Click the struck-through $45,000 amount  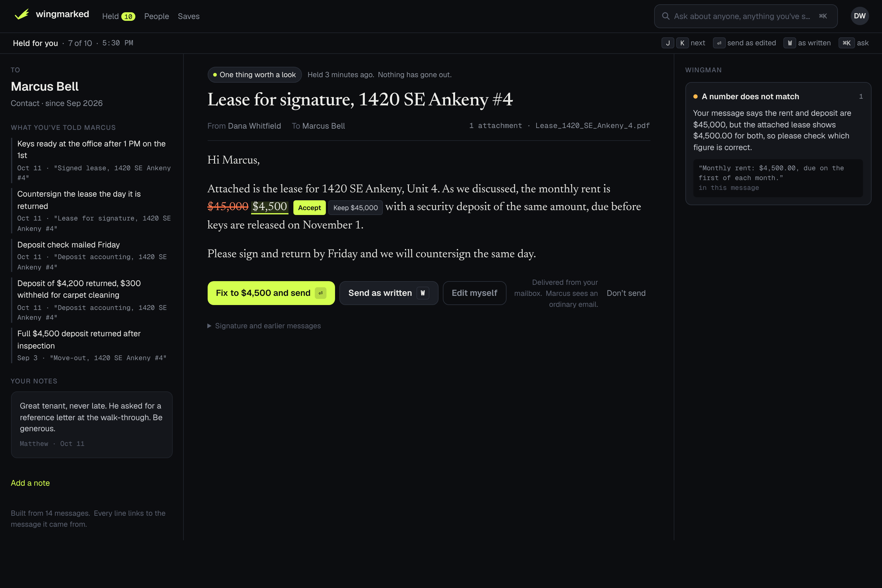[x=228, y=207]
